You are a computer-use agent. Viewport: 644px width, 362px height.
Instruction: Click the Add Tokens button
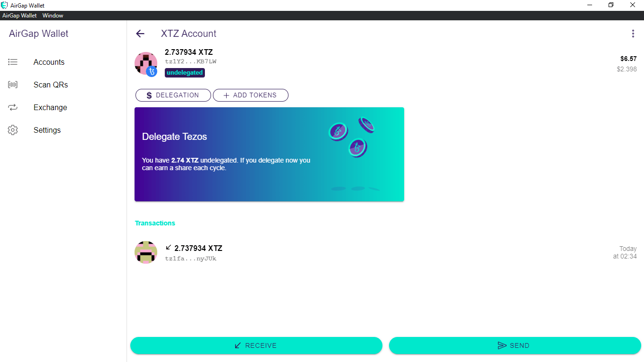(x=251, y=95)
